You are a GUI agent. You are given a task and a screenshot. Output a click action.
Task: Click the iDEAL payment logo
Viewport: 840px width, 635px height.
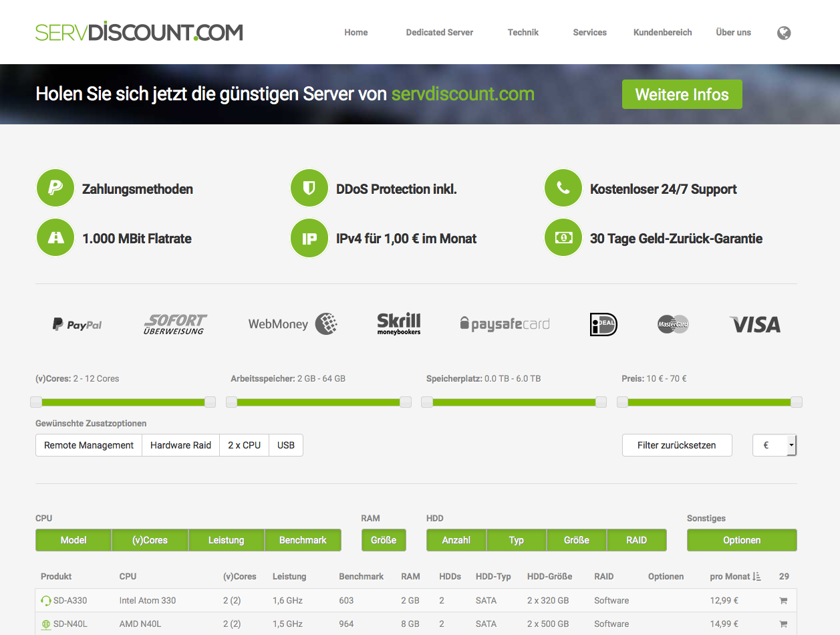coord(603,324)
